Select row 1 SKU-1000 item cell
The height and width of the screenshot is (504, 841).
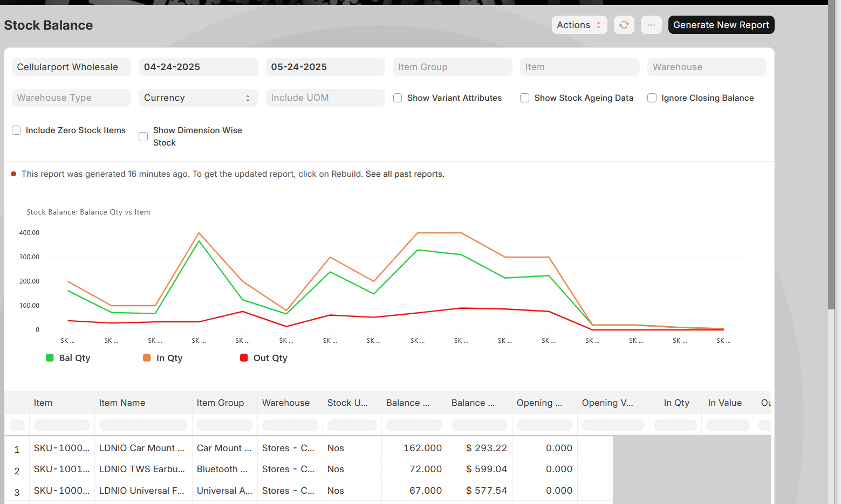[62, 448]
